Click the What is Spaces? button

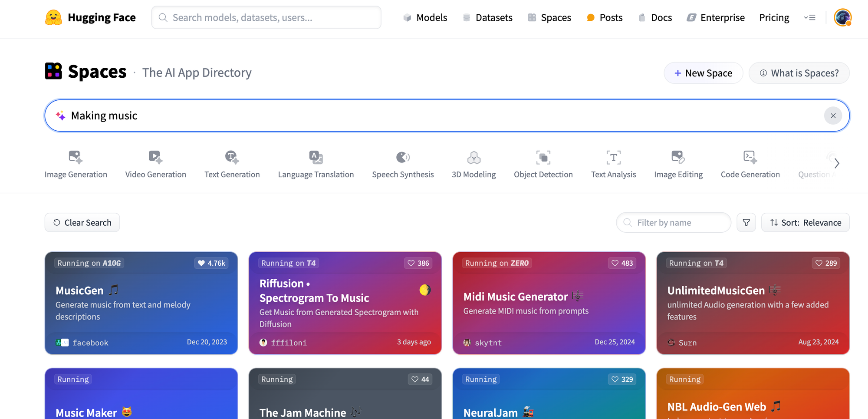799,73
